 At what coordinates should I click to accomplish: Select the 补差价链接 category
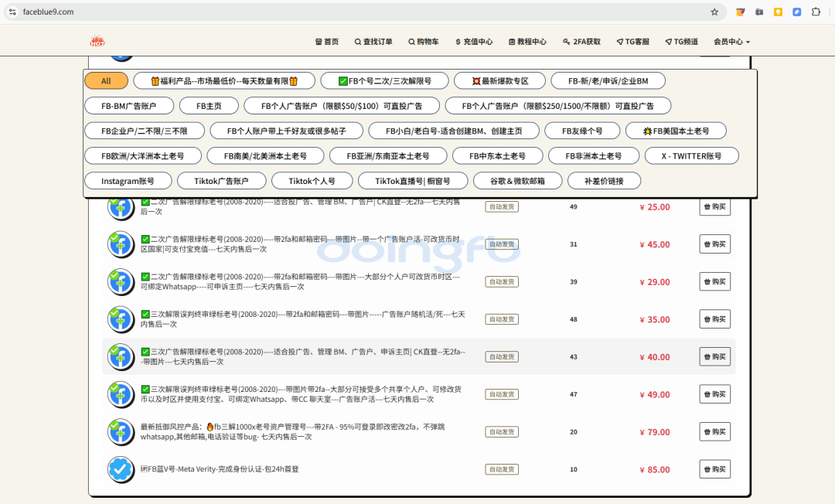[604, 181]
